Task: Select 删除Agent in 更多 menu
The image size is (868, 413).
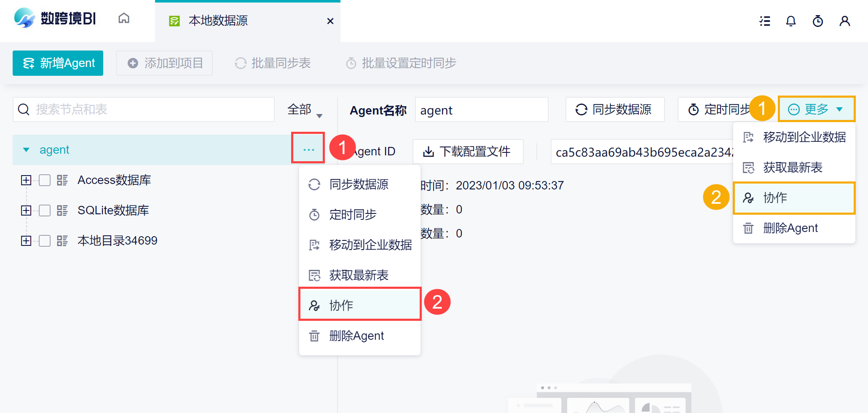Action: [x=794, y=228]
